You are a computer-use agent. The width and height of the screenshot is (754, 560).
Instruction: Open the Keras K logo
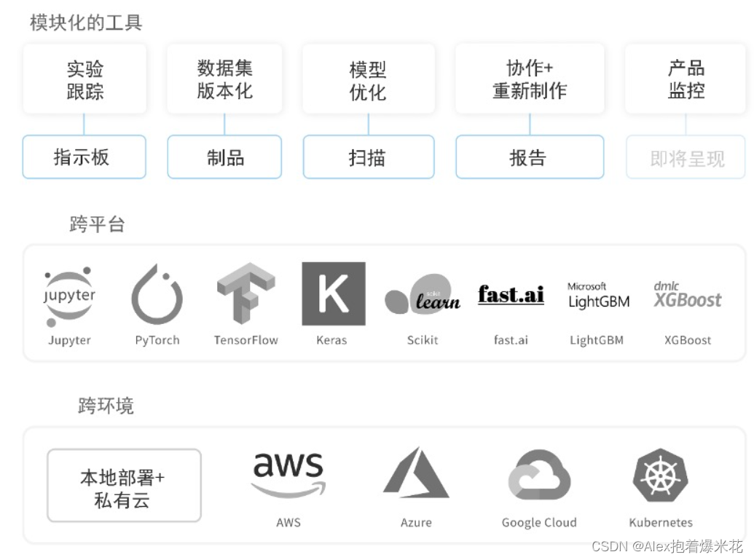click(333, 293)
